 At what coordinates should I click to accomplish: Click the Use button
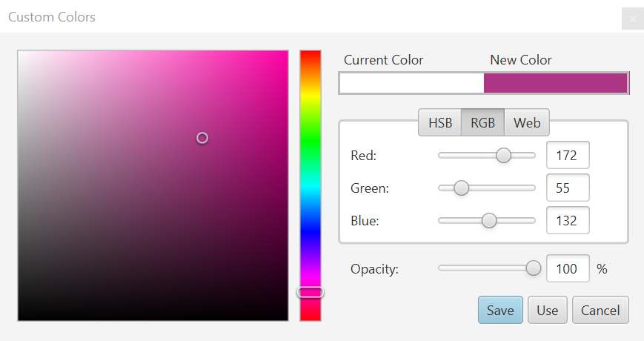[547, 310]
